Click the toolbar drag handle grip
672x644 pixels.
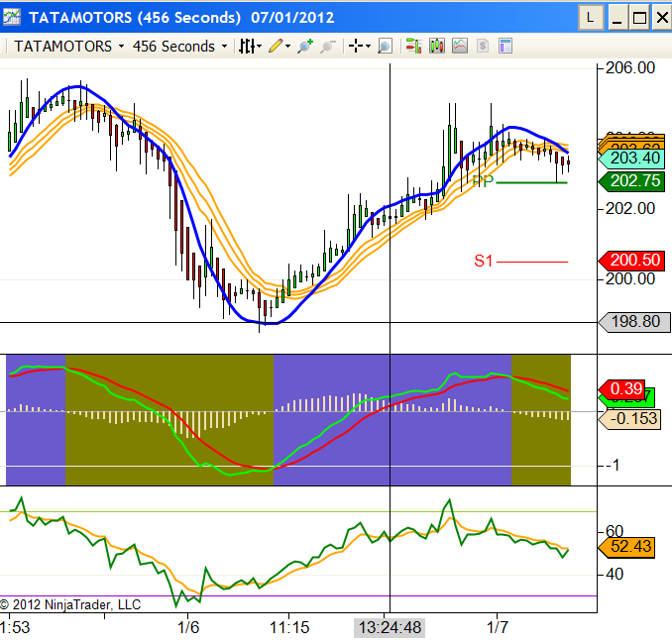click(x=6, y=47)
